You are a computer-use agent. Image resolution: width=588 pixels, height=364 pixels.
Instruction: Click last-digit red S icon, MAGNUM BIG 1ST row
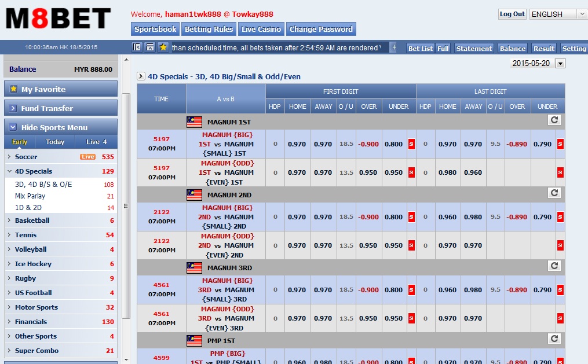click(560, 144)
